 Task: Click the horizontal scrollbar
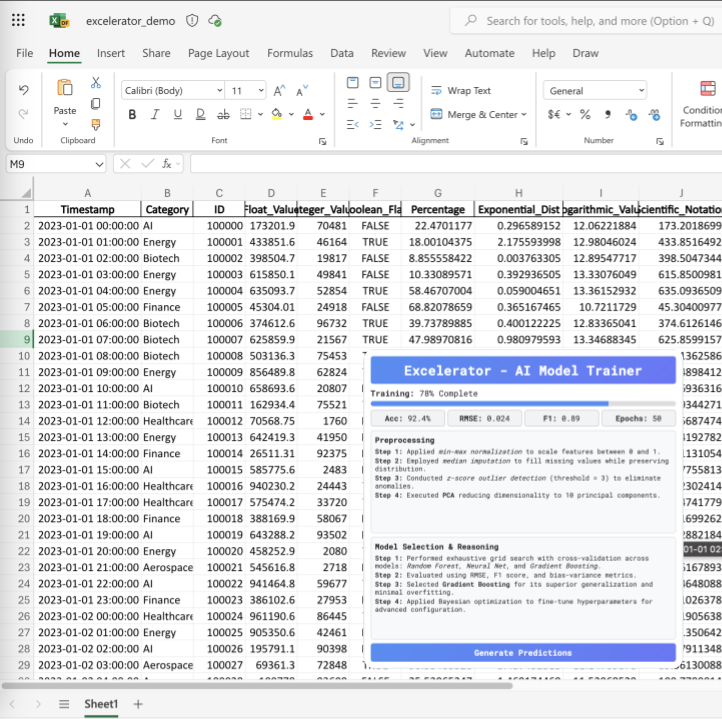pos(257,685)
